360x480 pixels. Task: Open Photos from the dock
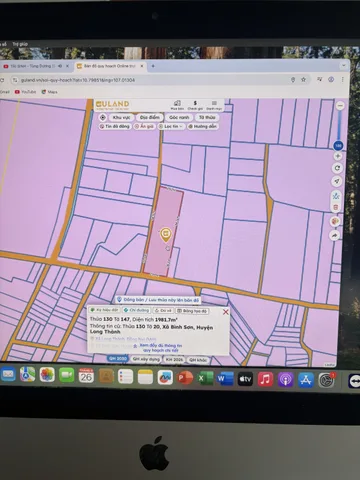pos(47,375)
